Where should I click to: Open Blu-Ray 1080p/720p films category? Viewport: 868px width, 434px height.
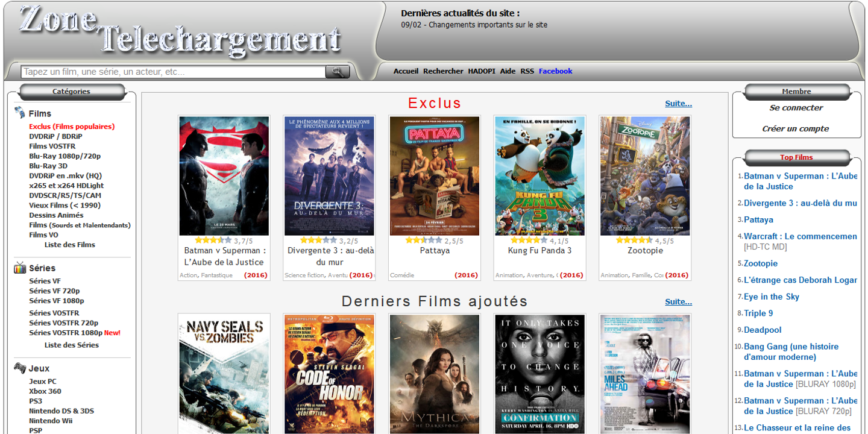point(65,156)
